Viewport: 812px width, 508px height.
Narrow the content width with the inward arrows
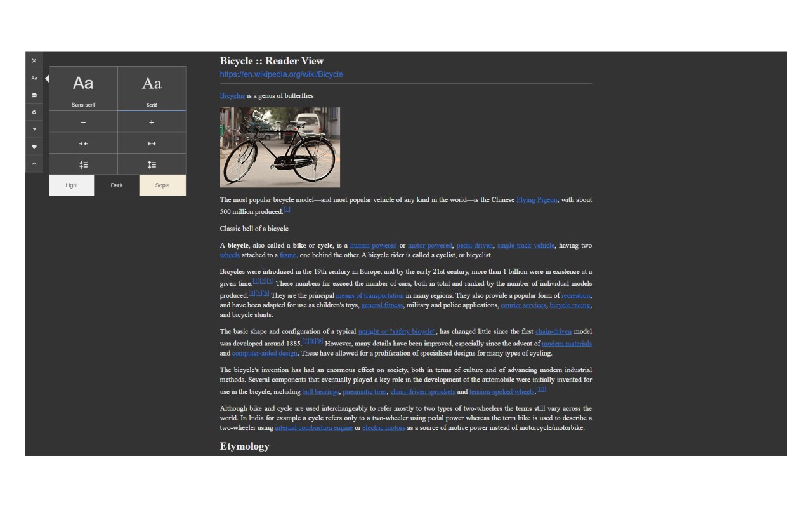pyautogui.click(x=83, y=144)
